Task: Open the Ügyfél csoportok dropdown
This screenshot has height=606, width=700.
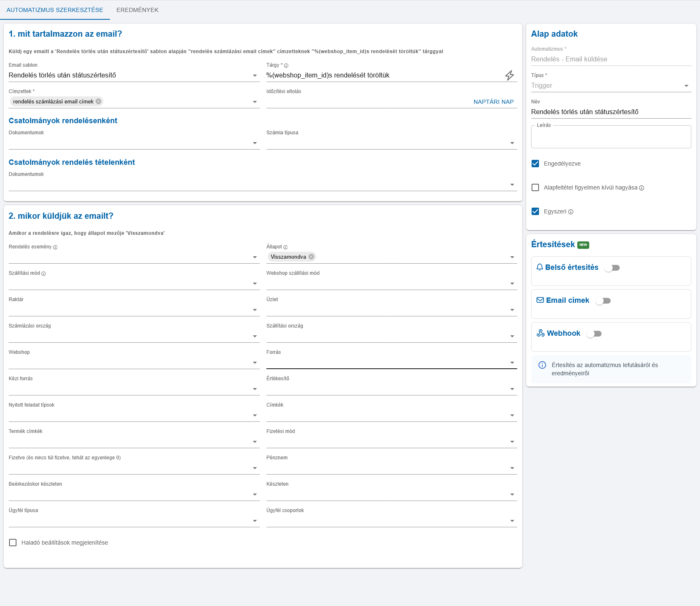Action: point(392,521)
